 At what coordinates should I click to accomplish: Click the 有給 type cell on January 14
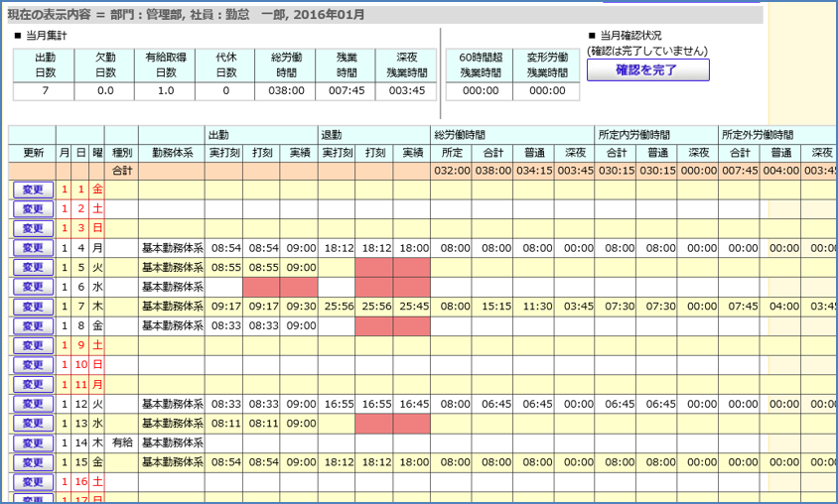click(x=122, y=442)
